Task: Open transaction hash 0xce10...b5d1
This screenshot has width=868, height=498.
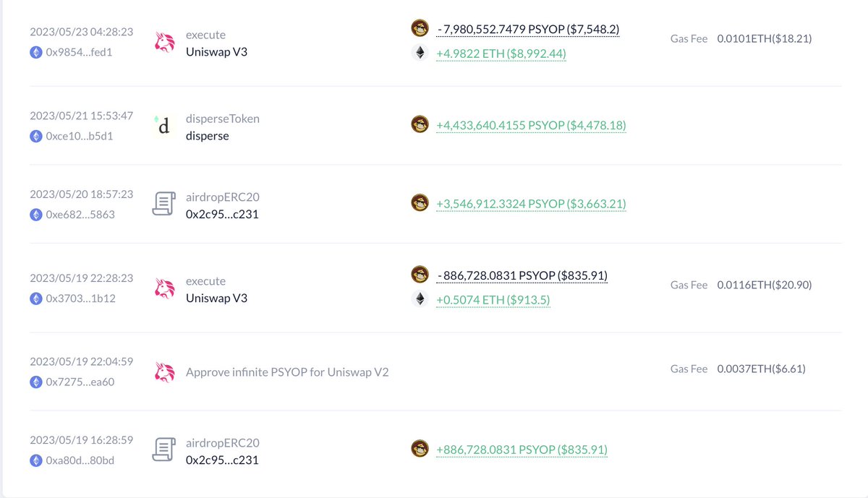Action: [x=80, y=136]
